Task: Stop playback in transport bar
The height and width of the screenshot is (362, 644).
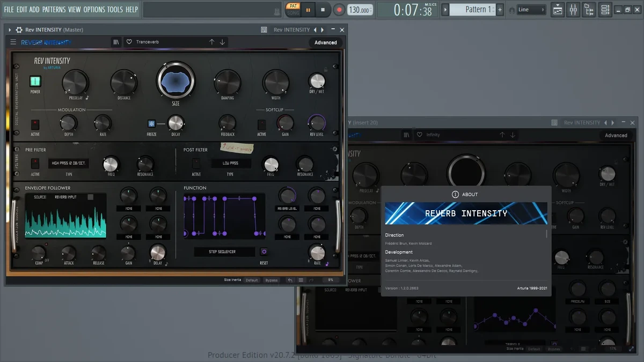Action: [323, 10]
